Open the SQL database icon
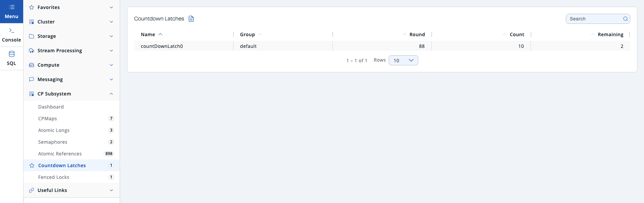 tap(11, 54)
